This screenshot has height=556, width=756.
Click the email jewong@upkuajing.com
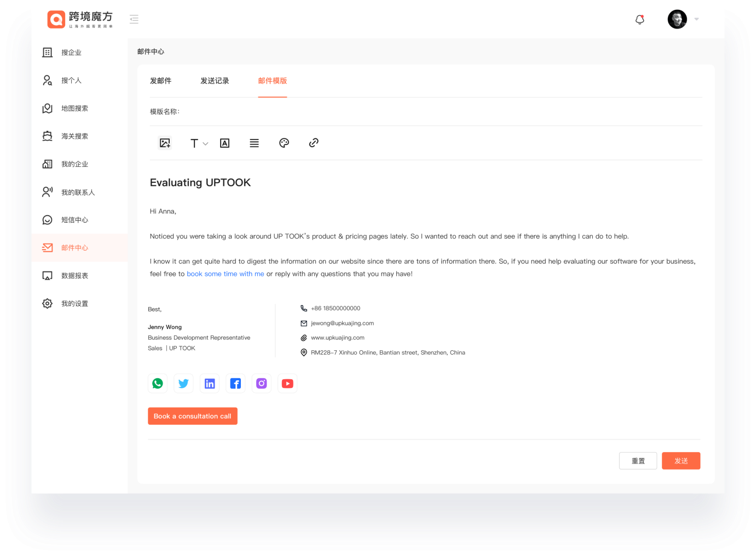[x=343, y=323]
